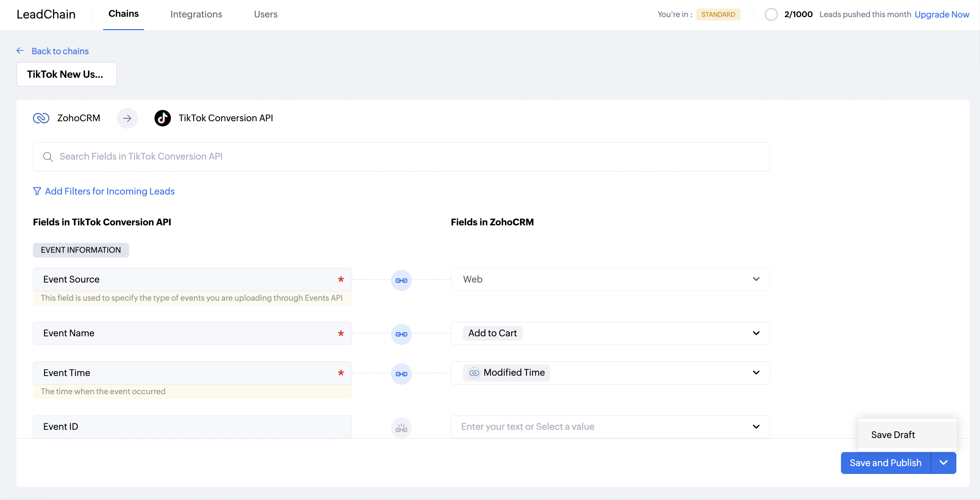Toggle the Event Name link mapping icon

pos(401,334)
